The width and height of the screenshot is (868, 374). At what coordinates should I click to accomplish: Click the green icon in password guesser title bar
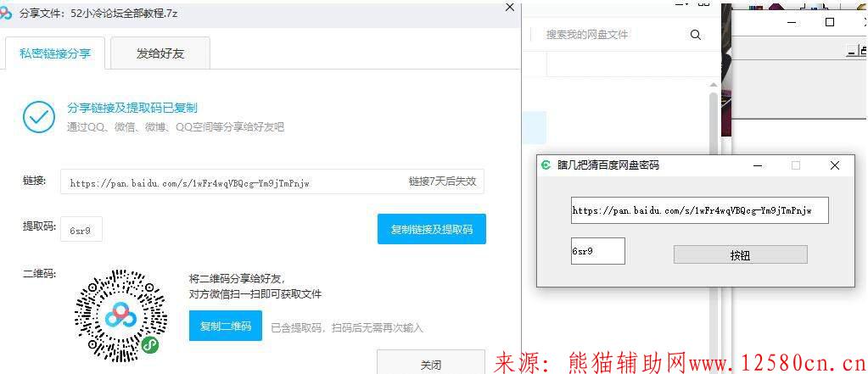point(546,165)
